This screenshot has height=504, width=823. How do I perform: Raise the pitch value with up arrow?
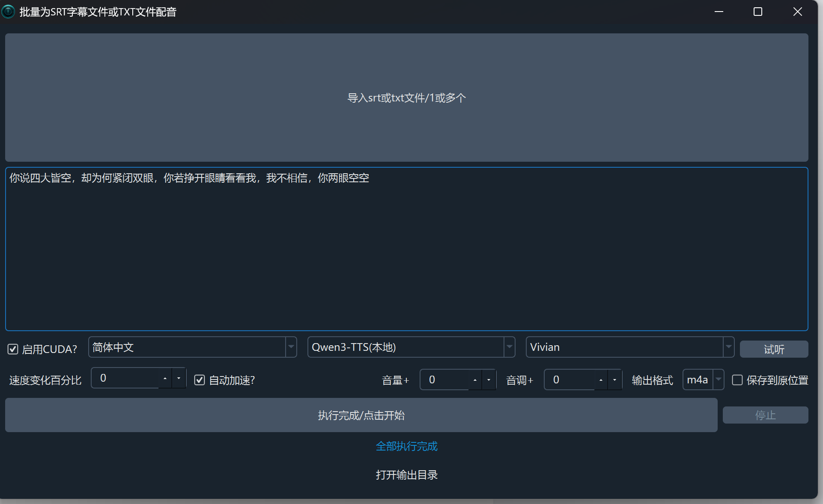click(601, 380)
